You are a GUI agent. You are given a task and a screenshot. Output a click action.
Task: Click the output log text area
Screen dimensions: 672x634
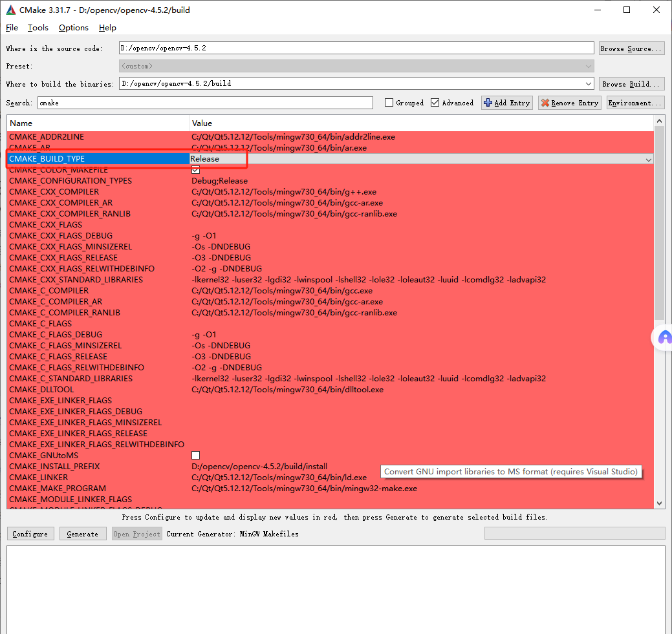336,589
